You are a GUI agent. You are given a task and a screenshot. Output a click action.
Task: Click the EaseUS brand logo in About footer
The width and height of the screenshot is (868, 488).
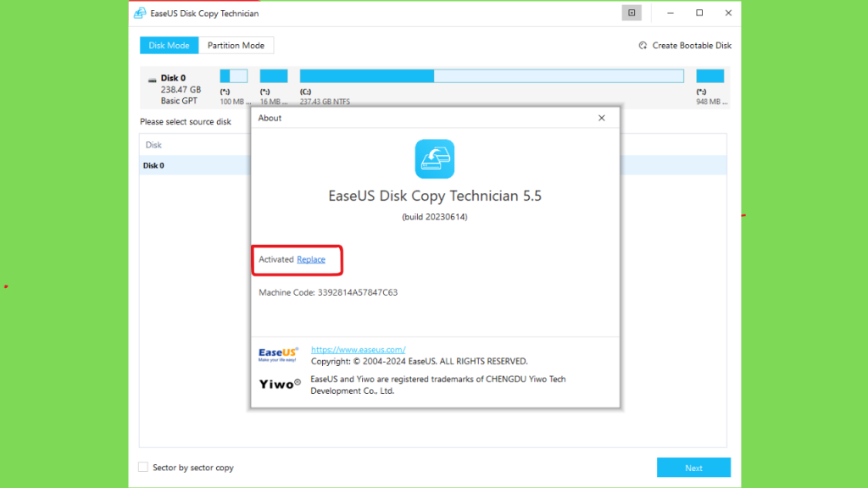click(x=278, y=354)
